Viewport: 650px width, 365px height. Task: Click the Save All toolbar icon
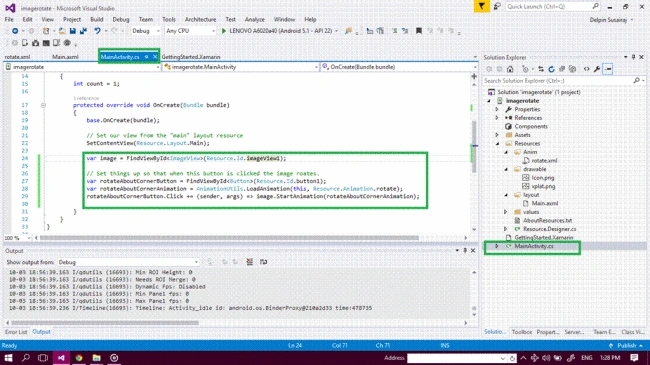tap(83, 31)
